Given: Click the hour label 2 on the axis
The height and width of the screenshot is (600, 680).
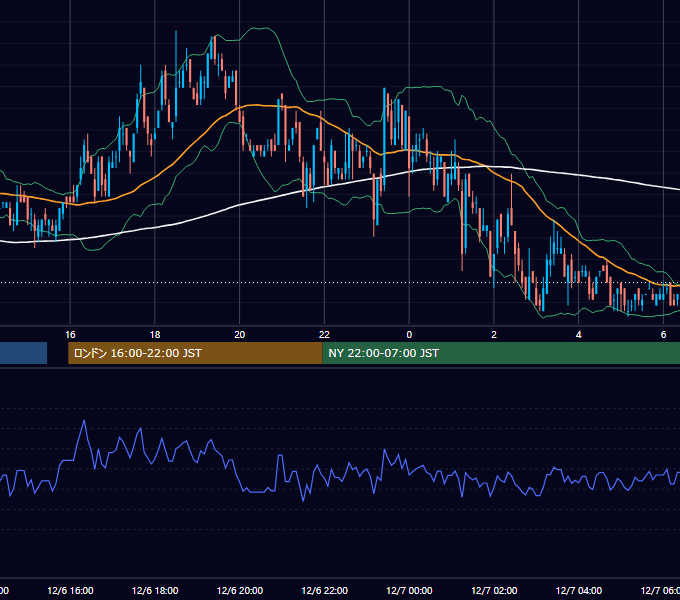Looking at the screenshot, I should (494, 334).
